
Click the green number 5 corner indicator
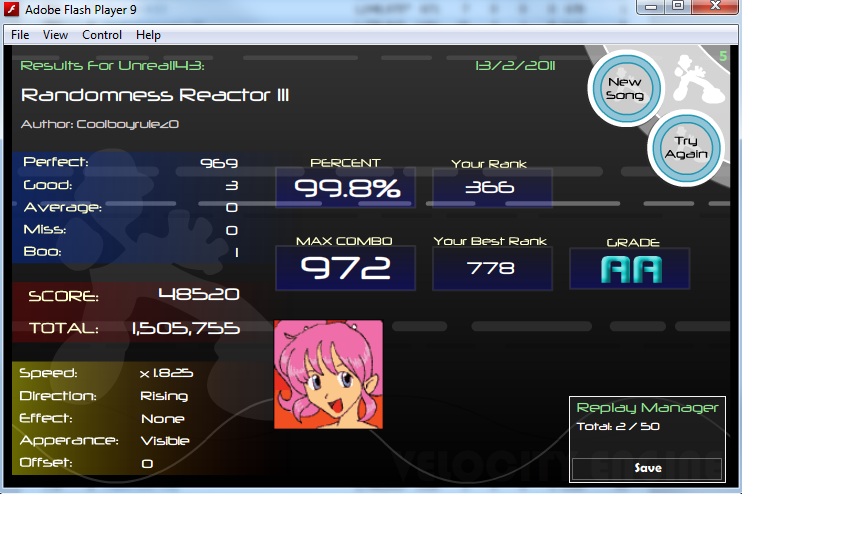point(723,56)
